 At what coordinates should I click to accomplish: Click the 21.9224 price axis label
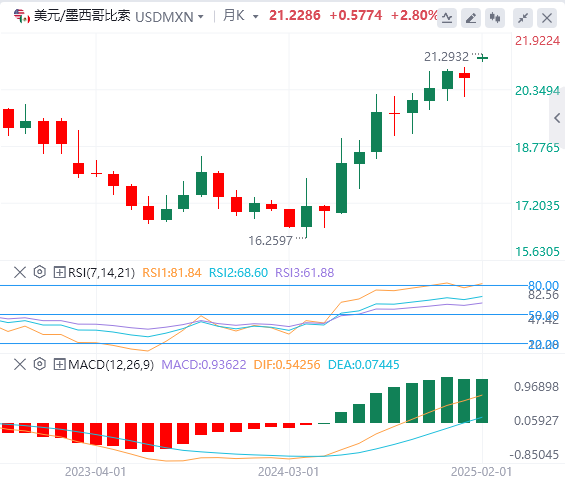538,41
